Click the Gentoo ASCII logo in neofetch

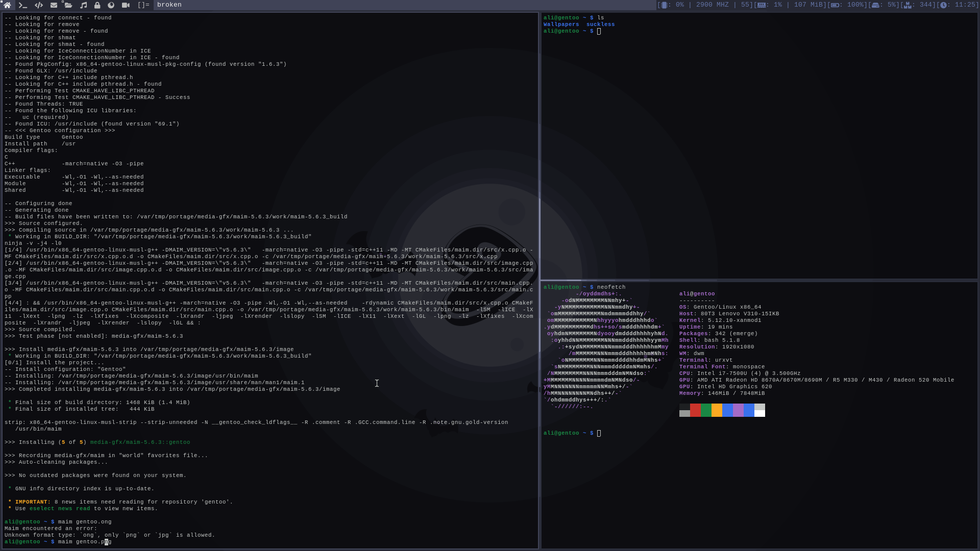click(x=606, y=350)
